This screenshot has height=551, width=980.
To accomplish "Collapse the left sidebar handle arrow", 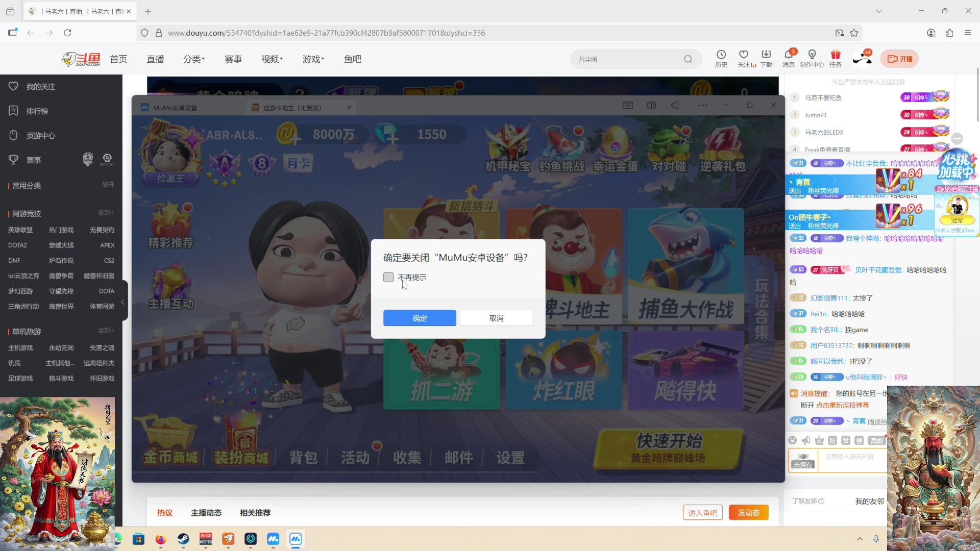I will coord(122,302).
